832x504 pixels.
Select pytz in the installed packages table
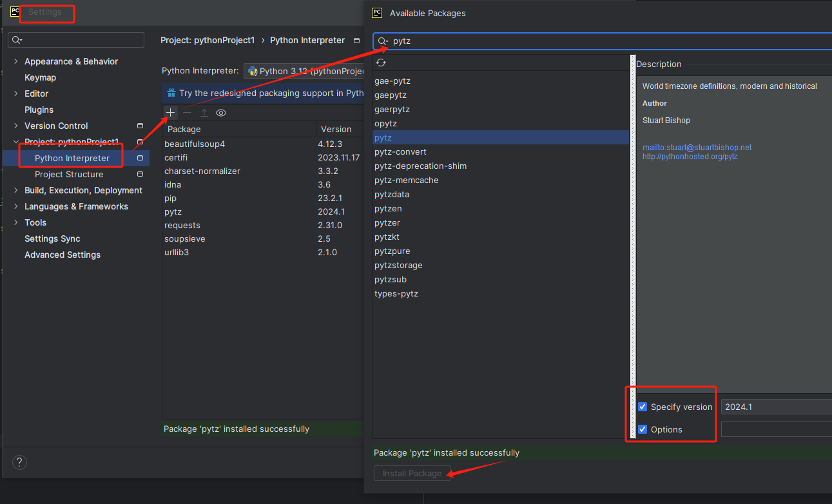click(x=263, y=211)
